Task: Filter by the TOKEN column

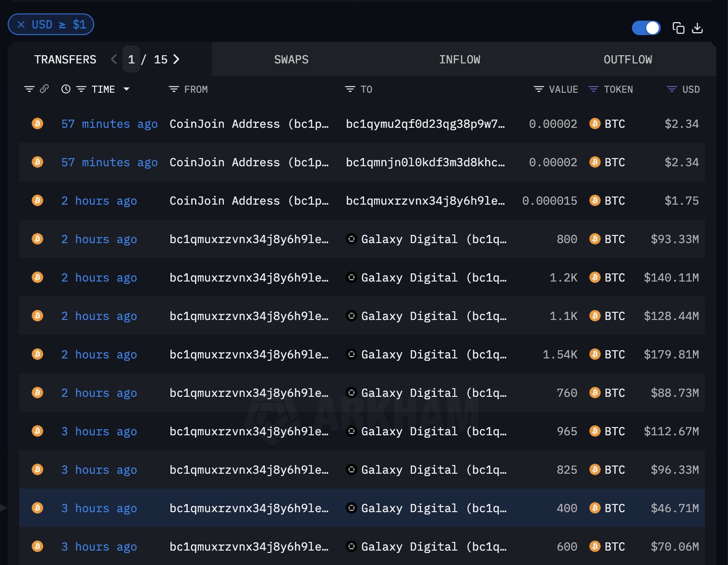Action: (x=594, y=89)
